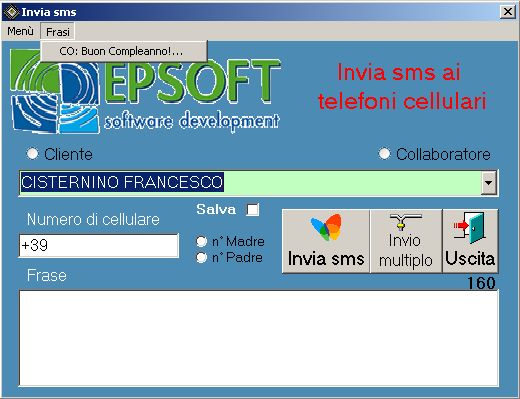520x399 pixels.
Task: Open the Menù menu
Action: click(x=20, y=31)
